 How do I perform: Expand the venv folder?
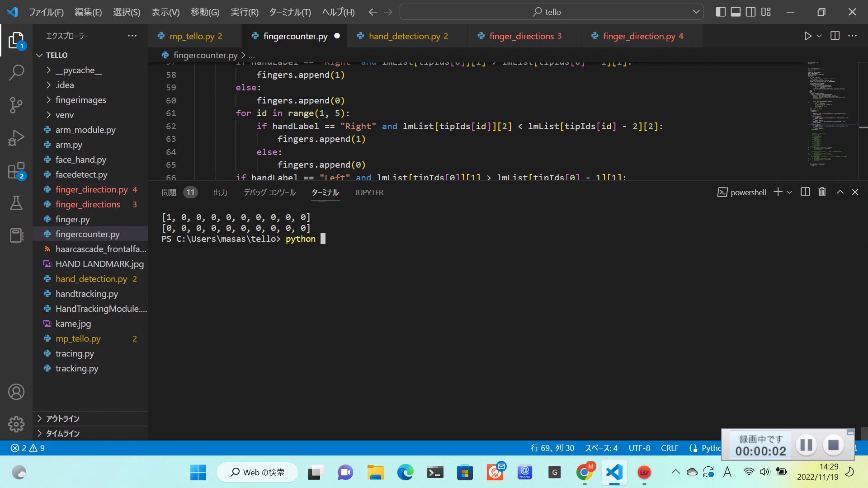(90, 115)
